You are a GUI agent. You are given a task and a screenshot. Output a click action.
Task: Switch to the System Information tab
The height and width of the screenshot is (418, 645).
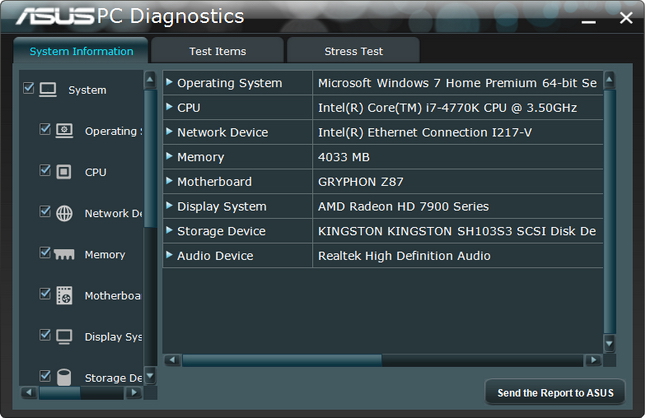click(x=81, y=51)
